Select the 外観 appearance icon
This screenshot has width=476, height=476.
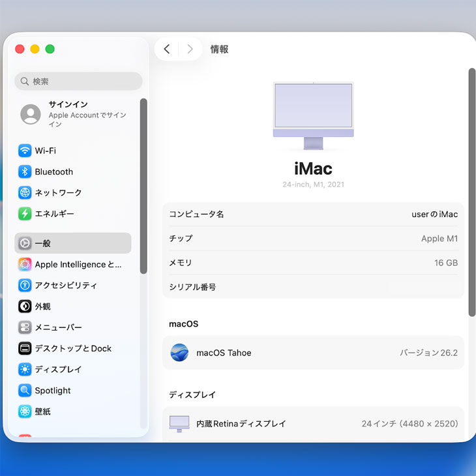pos(25,306)
